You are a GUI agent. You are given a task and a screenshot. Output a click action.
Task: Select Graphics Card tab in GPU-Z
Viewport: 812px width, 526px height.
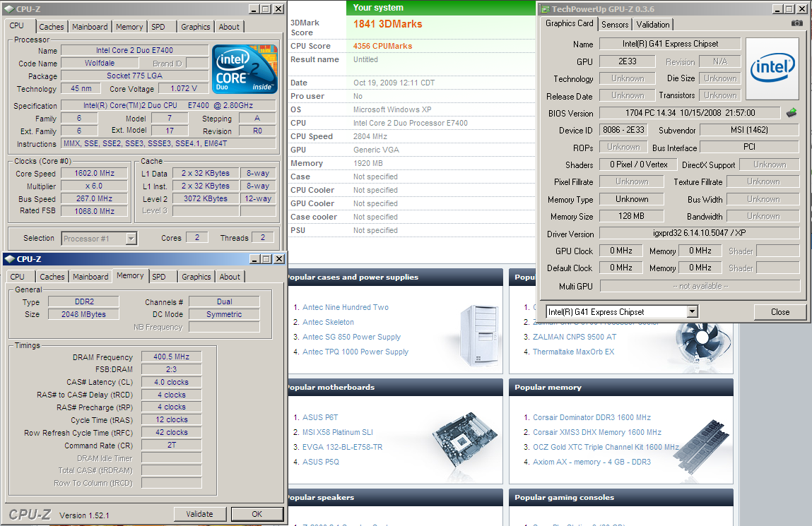569,23
